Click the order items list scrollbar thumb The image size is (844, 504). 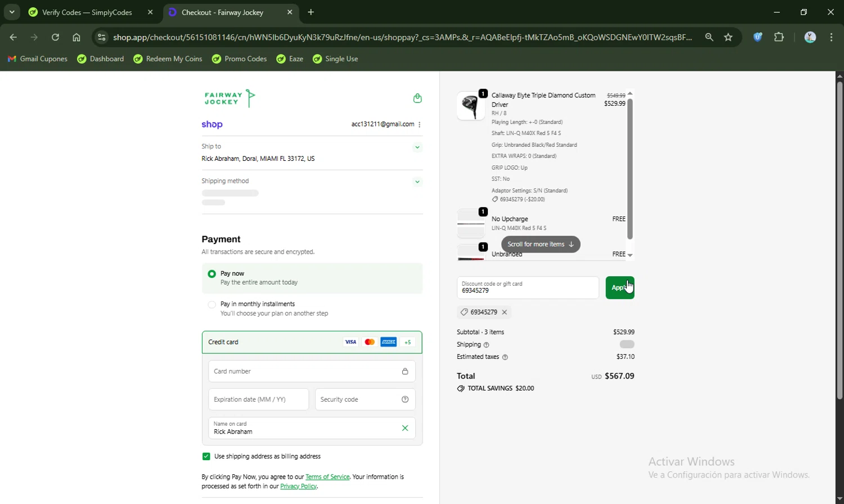coord(630,169)
